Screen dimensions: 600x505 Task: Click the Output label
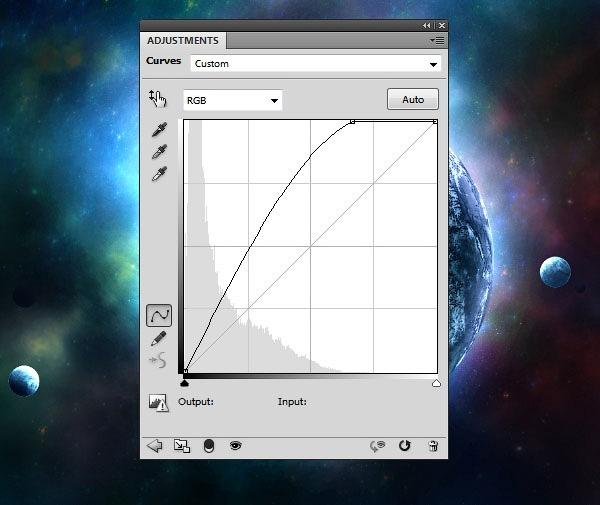coord(196,402)
